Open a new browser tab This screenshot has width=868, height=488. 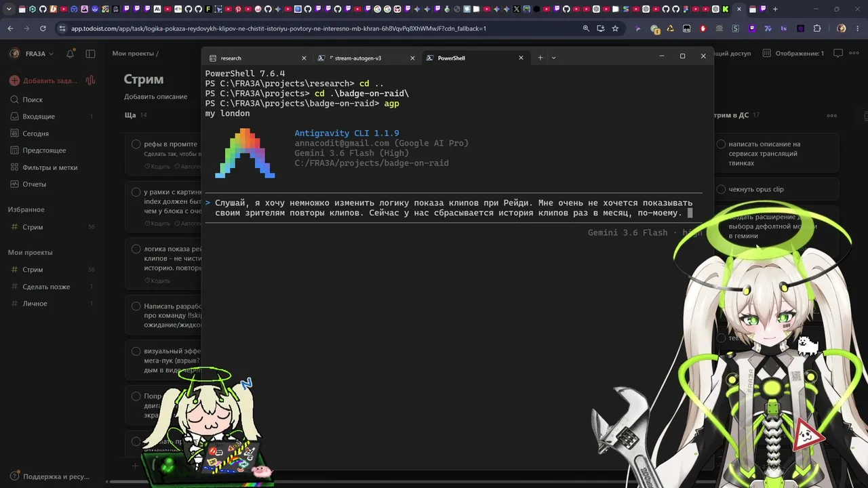coord(775,9)
